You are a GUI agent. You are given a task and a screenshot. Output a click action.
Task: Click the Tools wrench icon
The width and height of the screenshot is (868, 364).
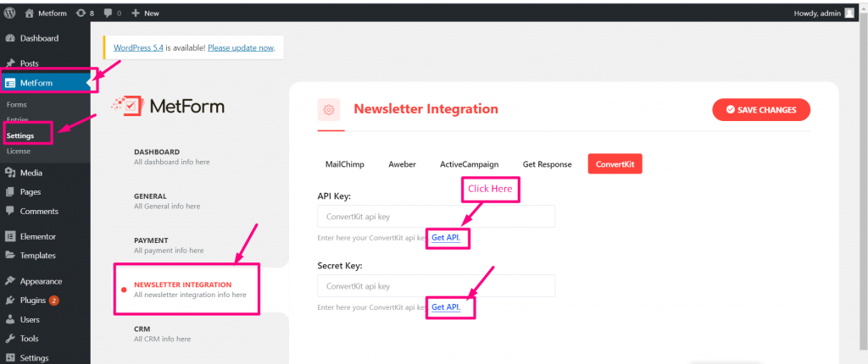10,339
